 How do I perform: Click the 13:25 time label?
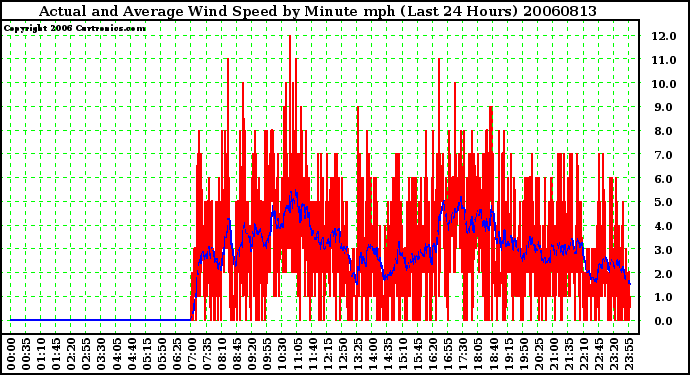click(357, 354)
